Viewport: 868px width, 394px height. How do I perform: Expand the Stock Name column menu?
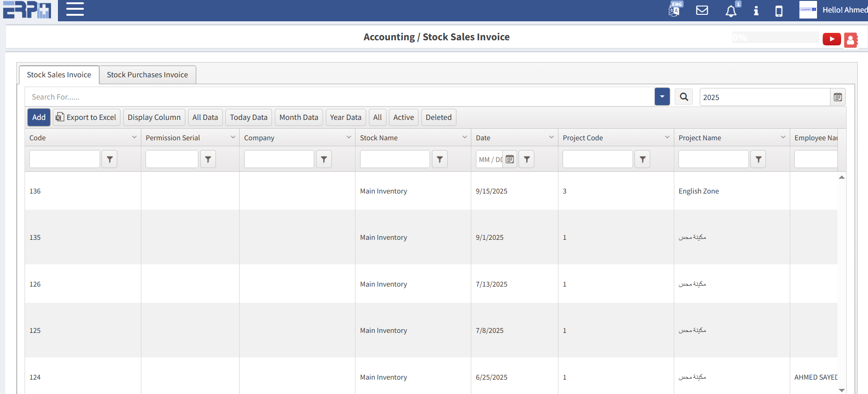click(464, 138)
